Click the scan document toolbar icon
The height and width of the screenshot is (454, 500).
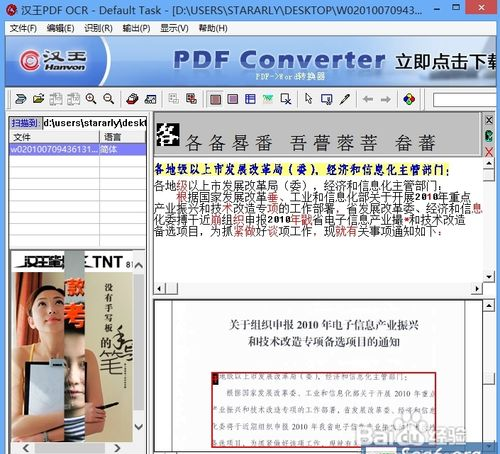point(21,99)
